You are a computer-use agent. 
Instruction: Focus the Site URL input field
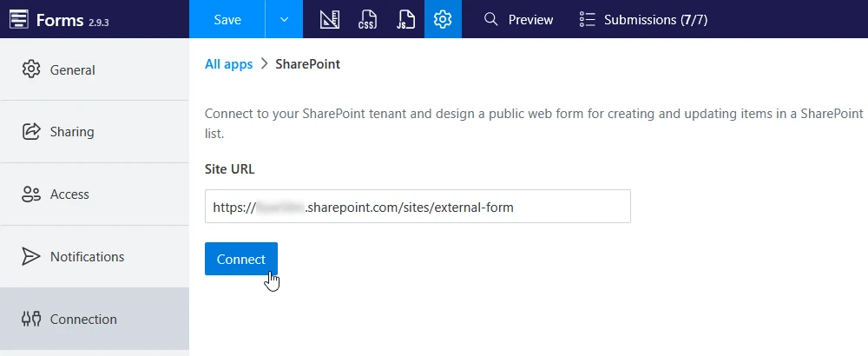tap(418, 207)
